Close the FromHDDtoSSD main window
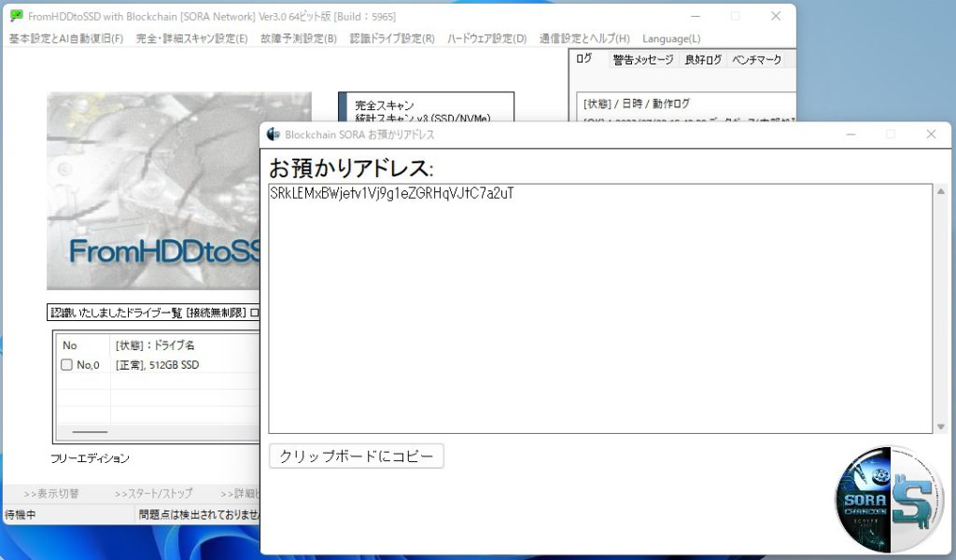Image resolution: width=956 pixels, height=560 pixels. [776, 16]
